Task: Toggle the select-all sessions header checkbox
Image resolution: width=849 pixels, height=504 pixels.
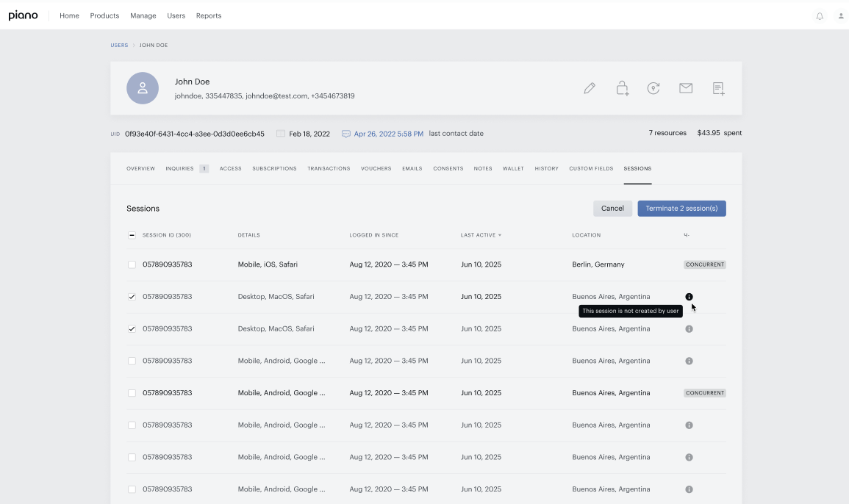Action: coord(132,235)
